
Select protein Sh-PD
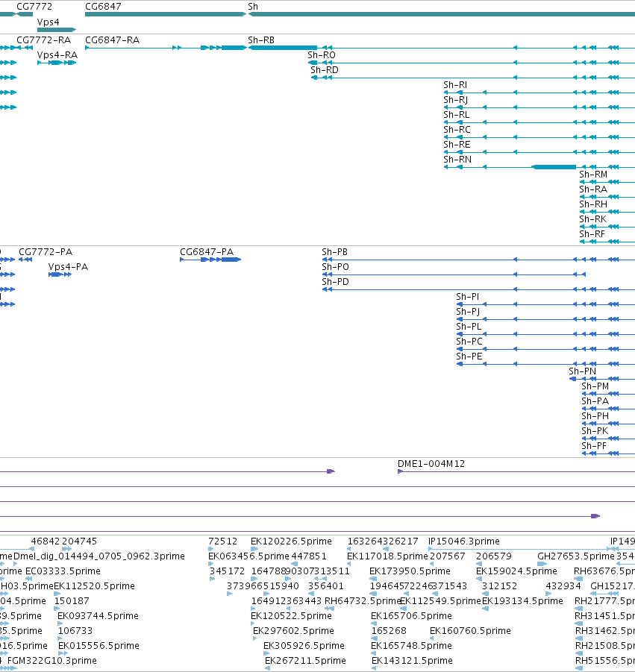click(x=335, y=282)
